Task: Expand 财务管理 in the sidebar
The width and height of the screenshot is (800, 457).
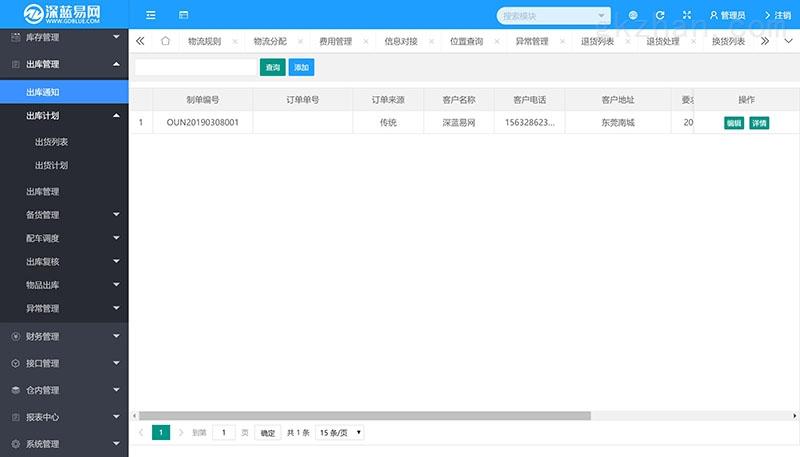Action: pyautogui.click(x=64, y=337)
